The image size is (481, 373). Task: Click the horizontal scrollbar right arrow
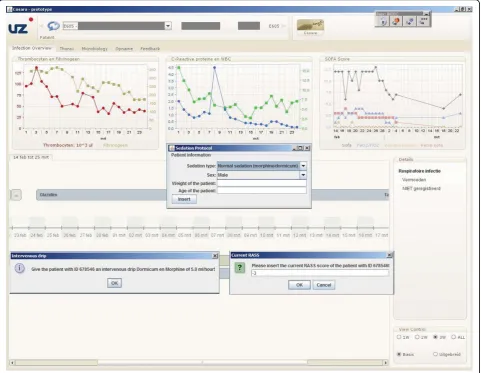coord(386,363)
